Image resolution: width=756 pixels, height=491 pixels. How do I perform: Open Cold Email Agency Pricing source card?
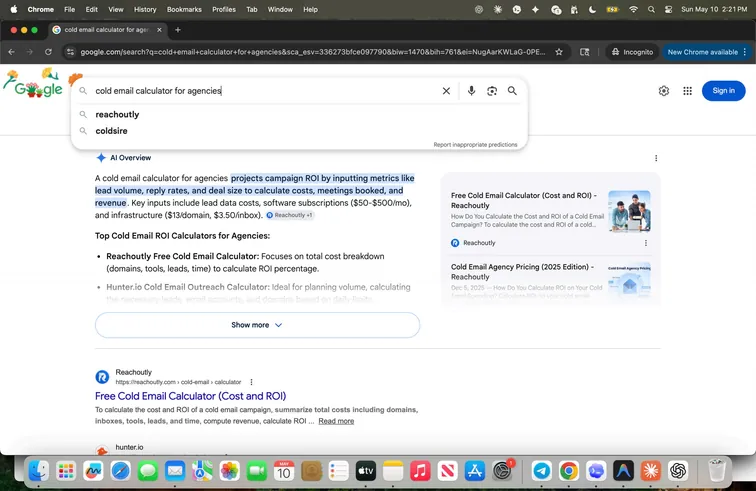click(x=551, y=282)
